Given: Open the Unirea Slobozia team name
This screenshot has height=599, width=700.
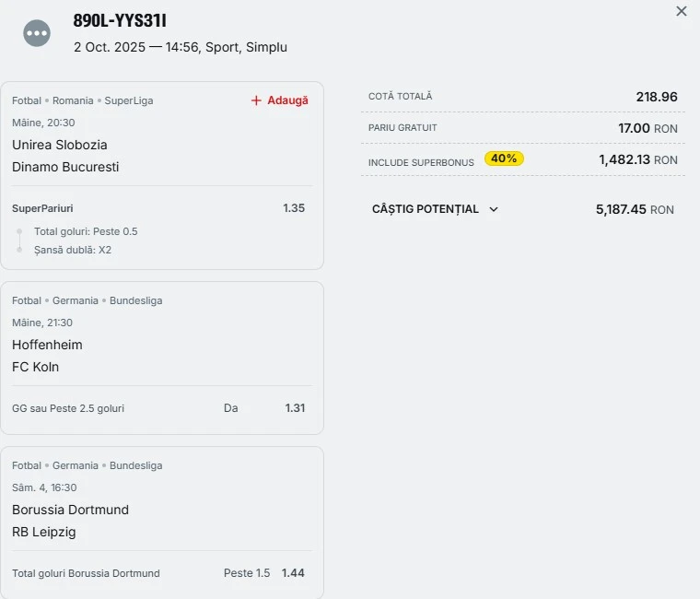Looking at the screenshot, I should click(x=60, y=145).
